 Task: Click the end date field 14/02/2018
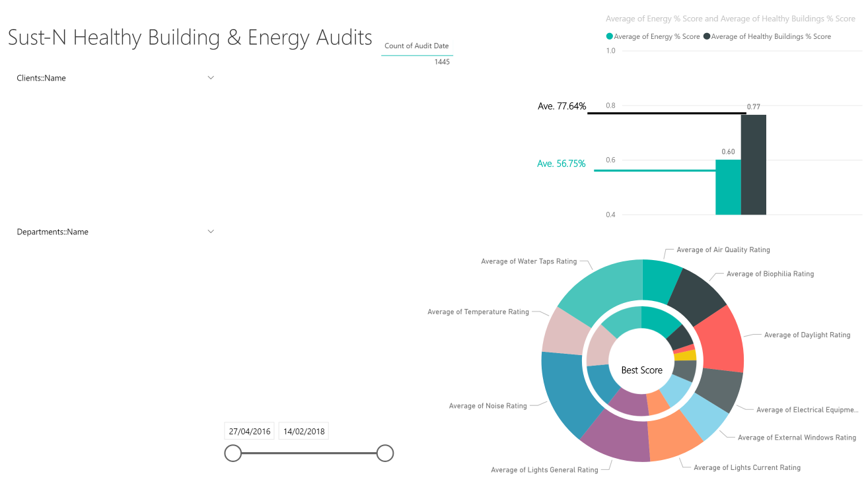click(304, 432)
